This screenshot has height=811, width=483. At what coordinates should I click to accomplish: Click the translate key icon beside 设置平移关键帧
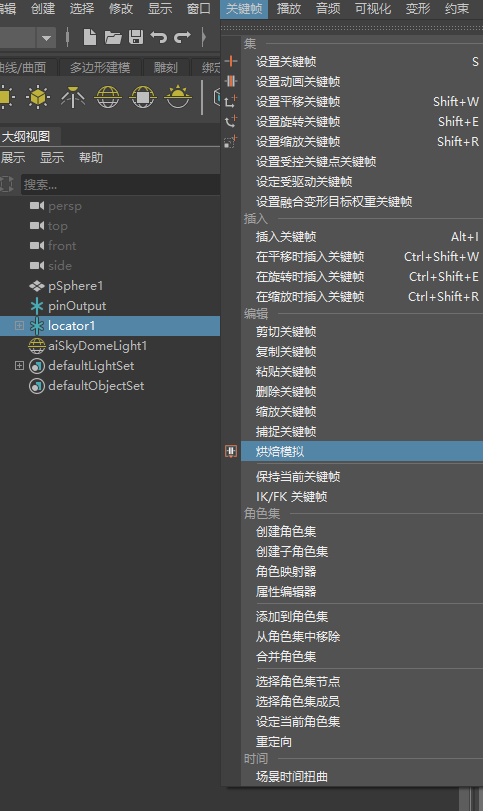pos(231,101)
